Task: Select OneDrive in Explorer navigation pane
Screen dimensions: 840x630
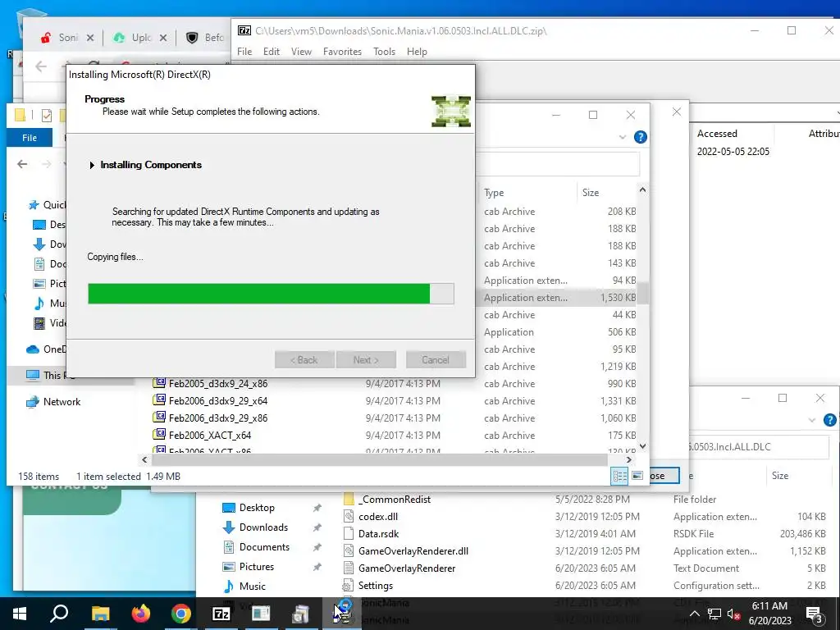Action: click(46, 349)
